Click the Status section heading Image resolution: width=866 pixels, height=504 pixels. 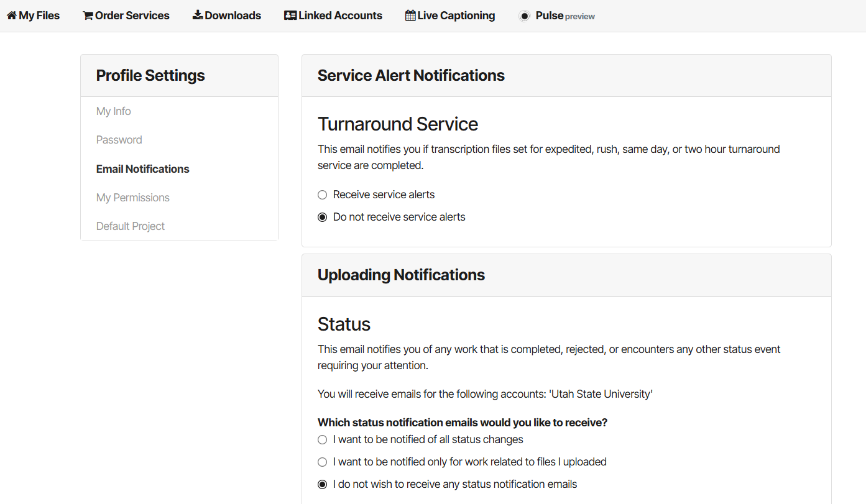point(344,324)
